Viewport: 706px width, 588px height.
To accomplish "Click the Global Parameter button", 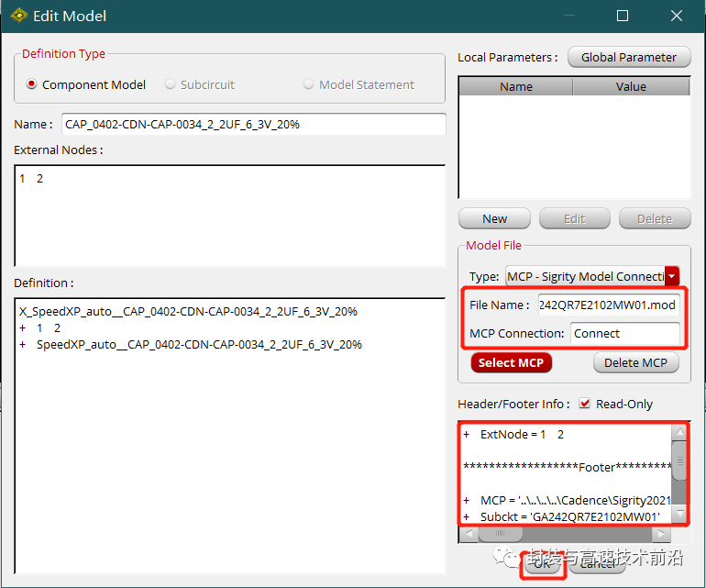I will click(629, 57).
